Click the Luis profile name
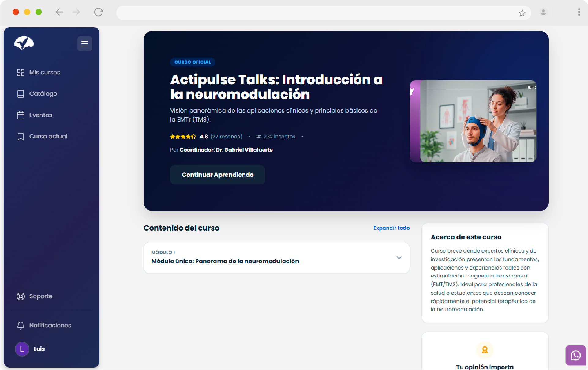This screenshot has width=588, height=370. click(39, 349)
